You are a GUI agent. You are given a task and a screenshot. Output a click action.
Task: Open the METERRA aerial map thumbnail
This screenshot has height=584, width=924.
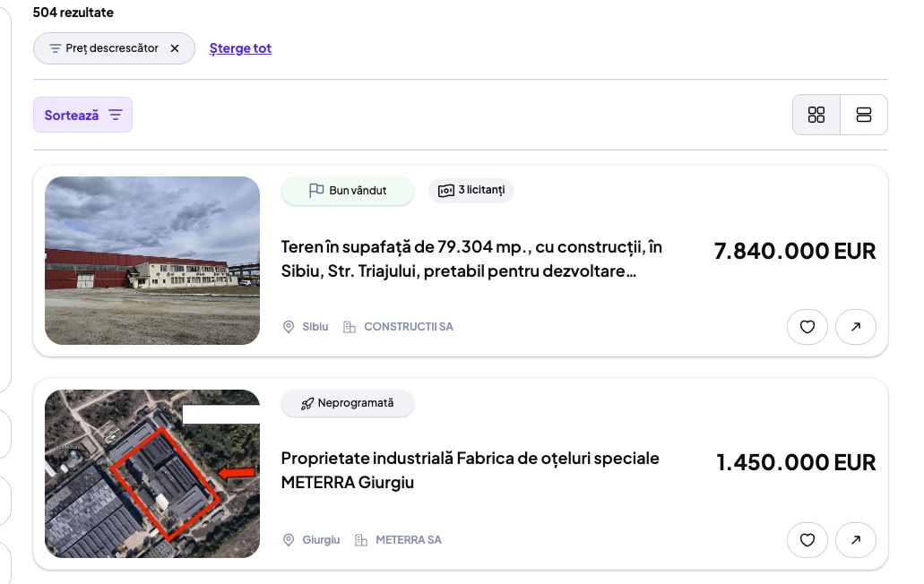[x=152, y=474]
